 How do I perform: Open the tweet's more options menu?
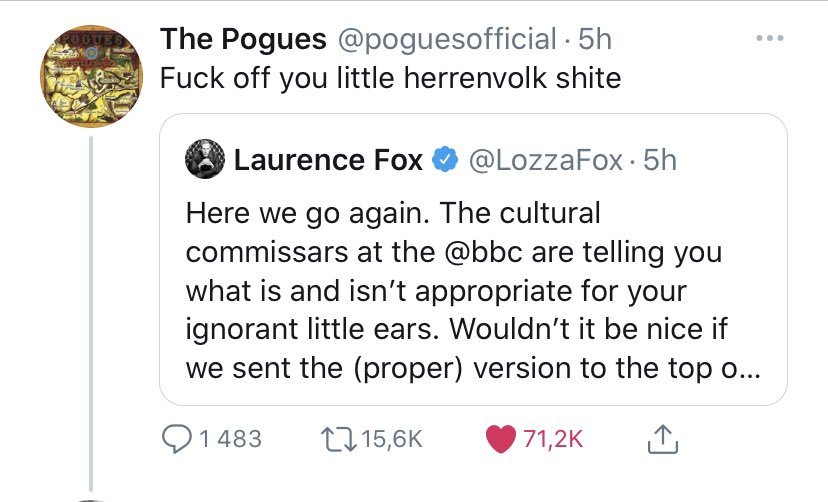tap(770, 39)
